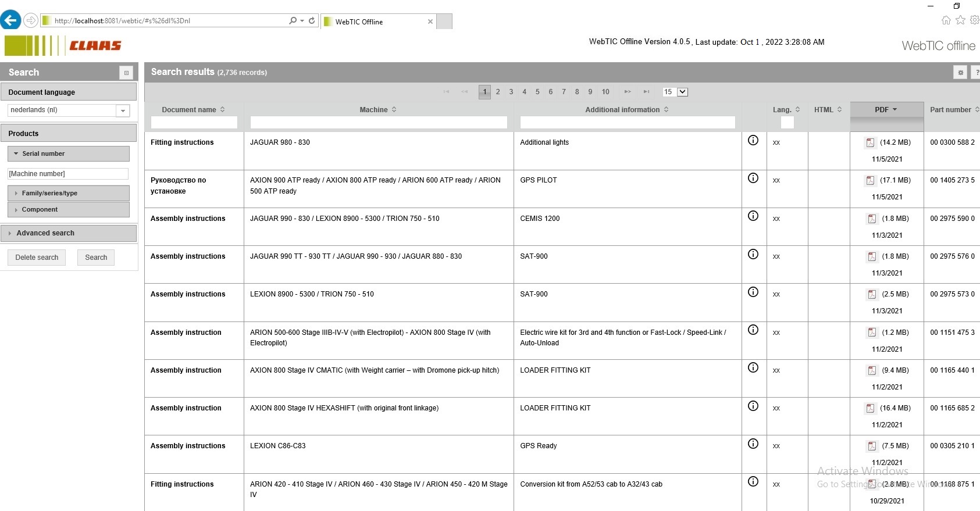Refresh the page with the reload icon

coord(312,20)
